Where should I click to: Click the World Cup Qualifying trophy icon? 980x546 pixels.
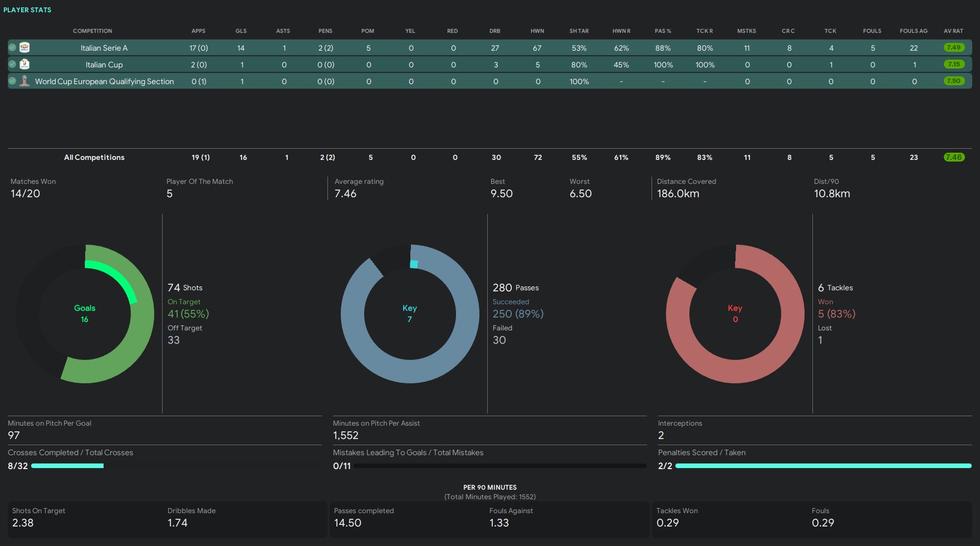24,81
